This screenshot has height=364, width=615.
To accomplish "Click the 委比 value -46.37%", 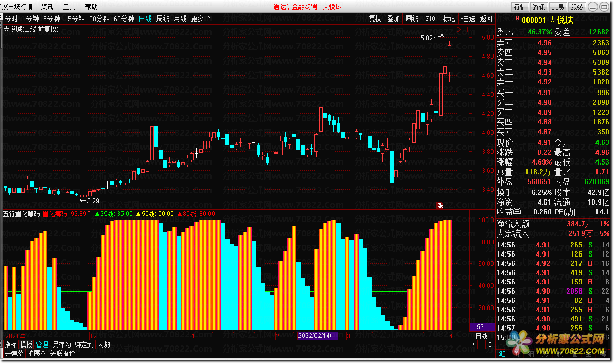I will [538, 32].
